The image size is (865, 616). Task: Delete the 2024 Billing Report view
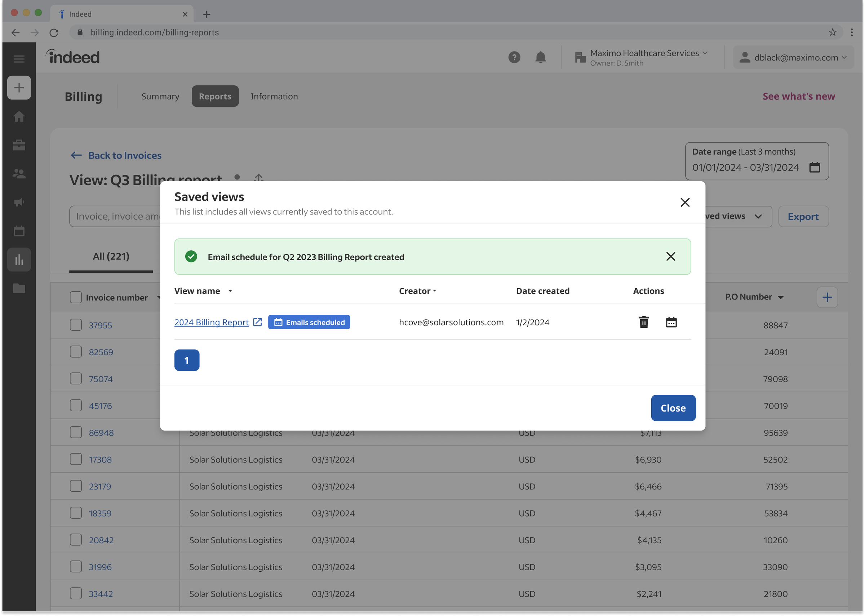pos(643,322)
